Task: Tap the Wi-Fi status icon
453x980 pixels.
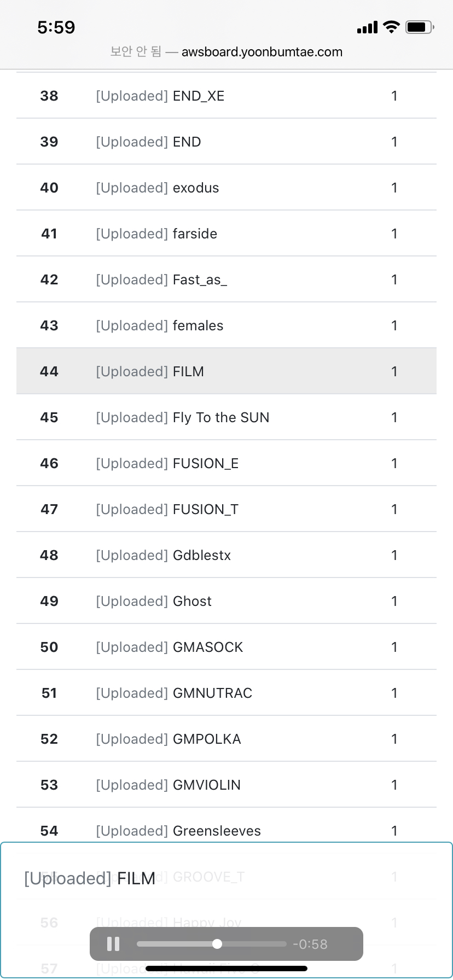Action: (x=391, y=27)
